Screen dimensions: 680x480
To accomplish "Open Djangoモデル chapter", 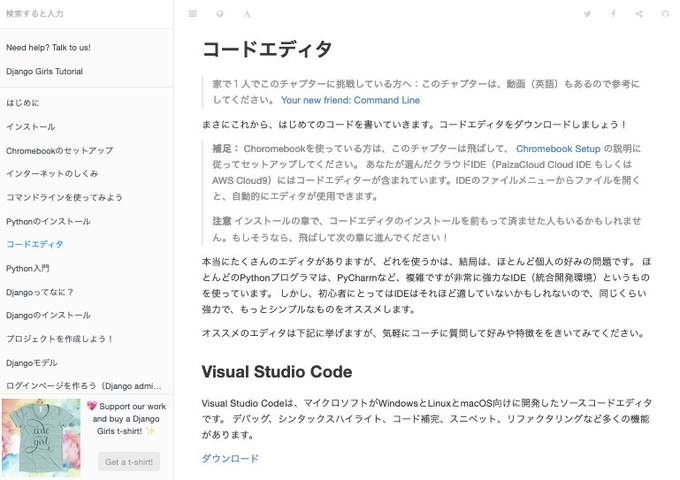I will [32, 363].
